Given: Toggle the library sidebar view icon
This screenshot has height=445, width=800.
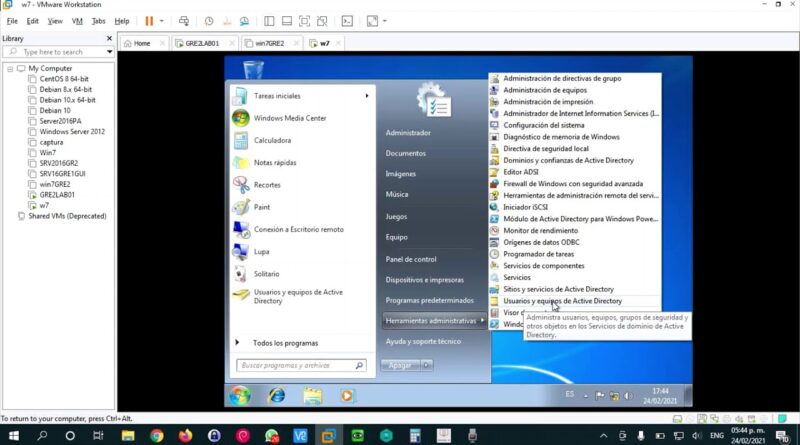Looking at the screenshot, I should pos(269,21).
